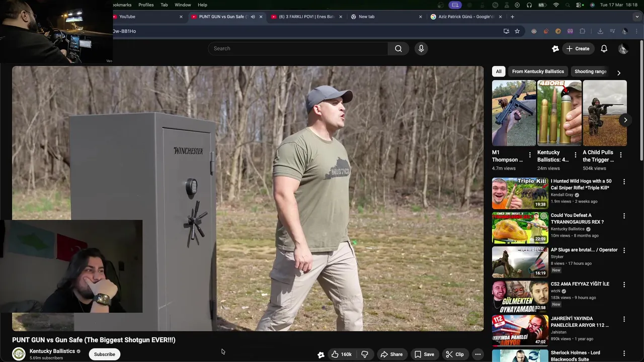Focus the YouTube search input field
The image size is (644, 362).
[298, 49]
